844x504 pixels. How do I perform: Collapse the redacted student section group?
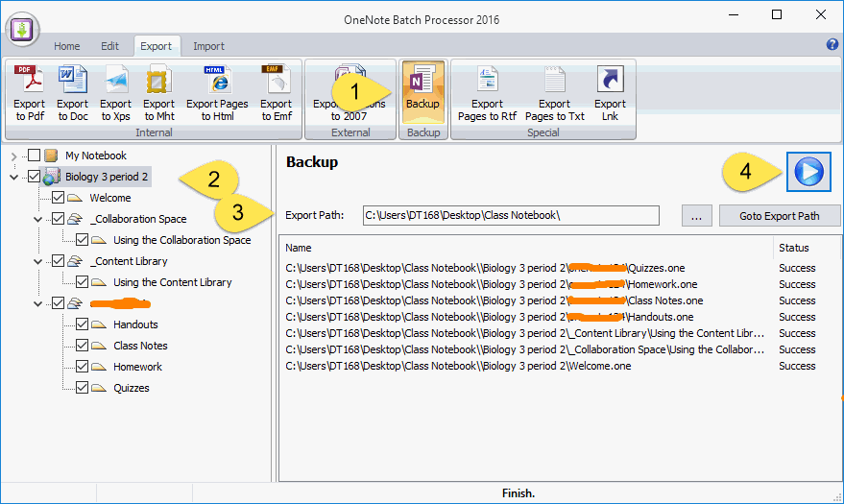(x=37, y=304)
